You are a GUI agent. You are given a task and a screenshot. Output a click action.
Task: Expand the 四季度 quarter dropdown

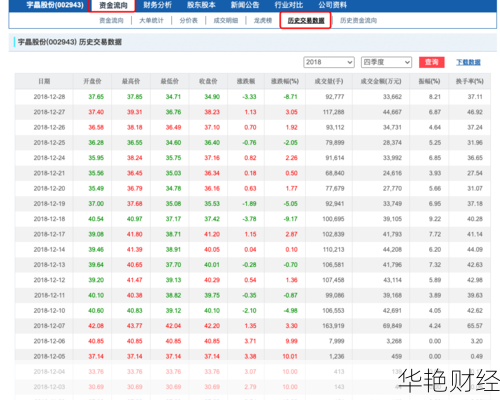pos(386,62)
